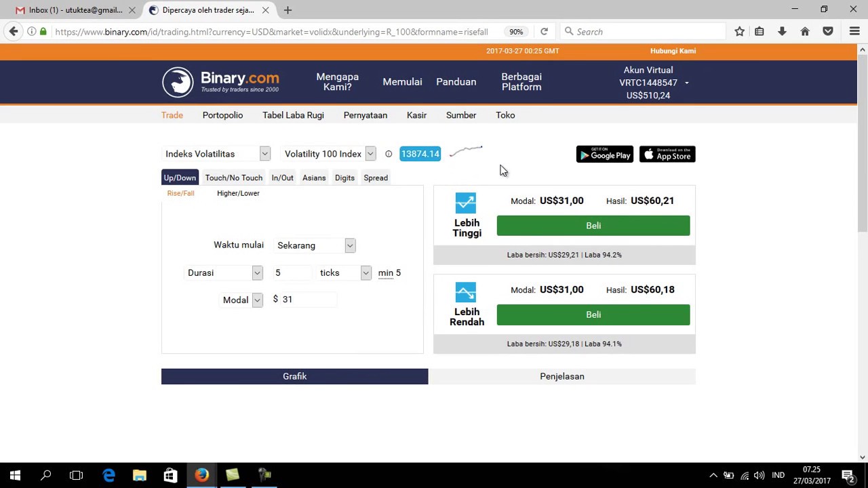Switch to the Spread tab

[376, 178]
